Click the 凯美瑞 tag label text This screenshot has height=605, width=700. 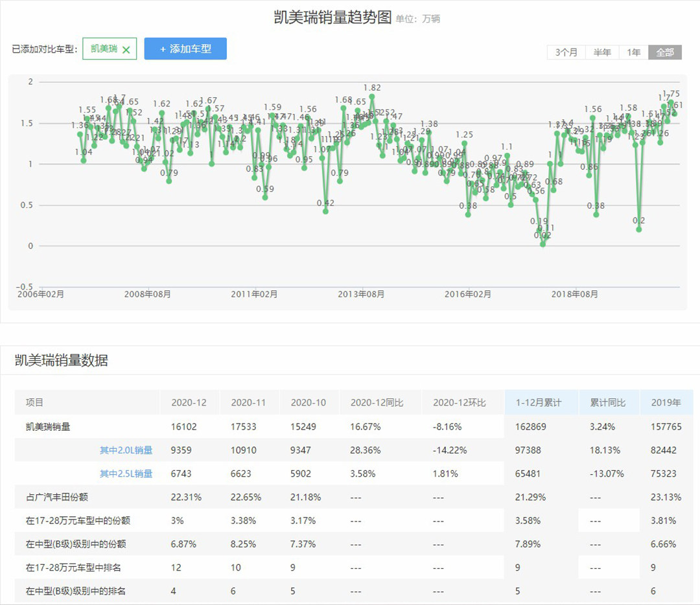[x=104, y=49]
